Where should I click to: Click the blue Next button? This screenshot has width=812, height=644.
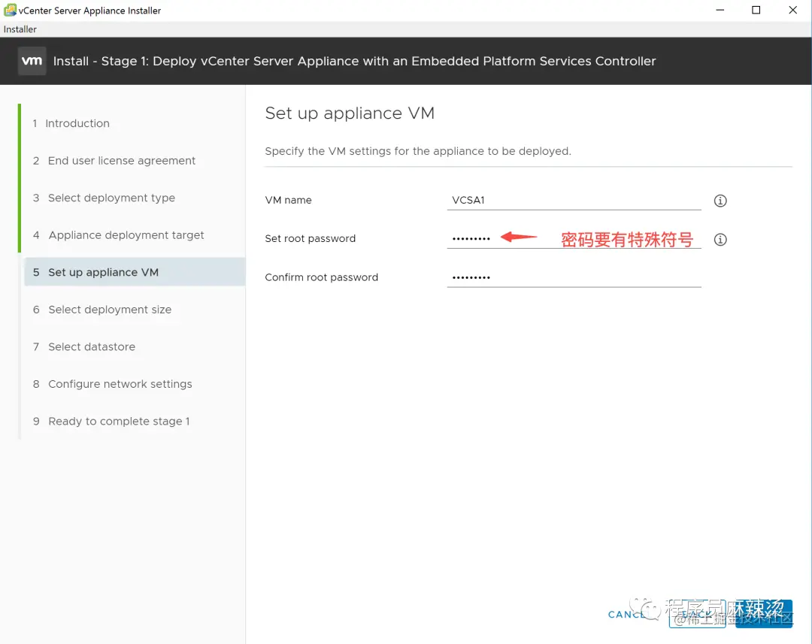pos(764,614)
